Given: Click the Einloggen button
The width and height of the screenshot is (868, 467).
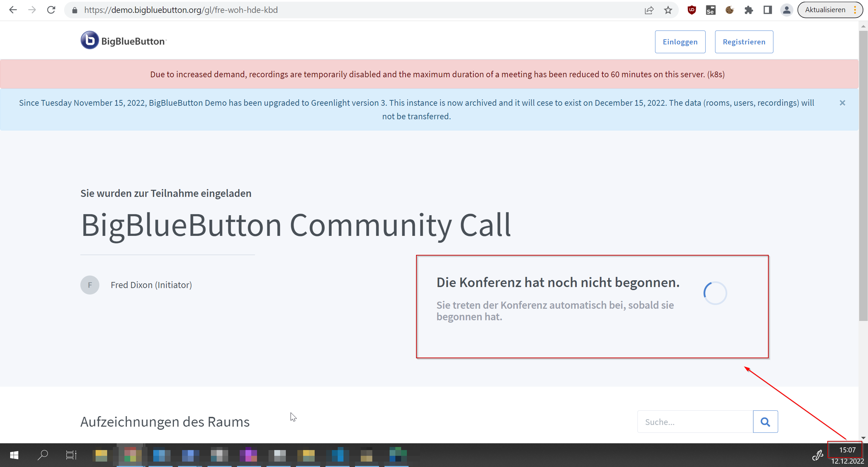Looking at the screenshot, I should coord(680,42).
